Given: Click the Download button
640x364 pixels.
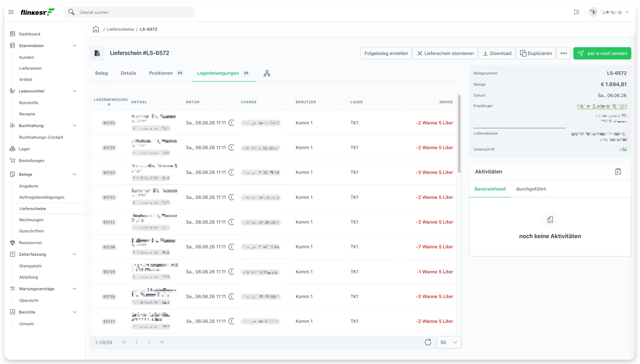Looking at the screenshot, I should 497,53.
